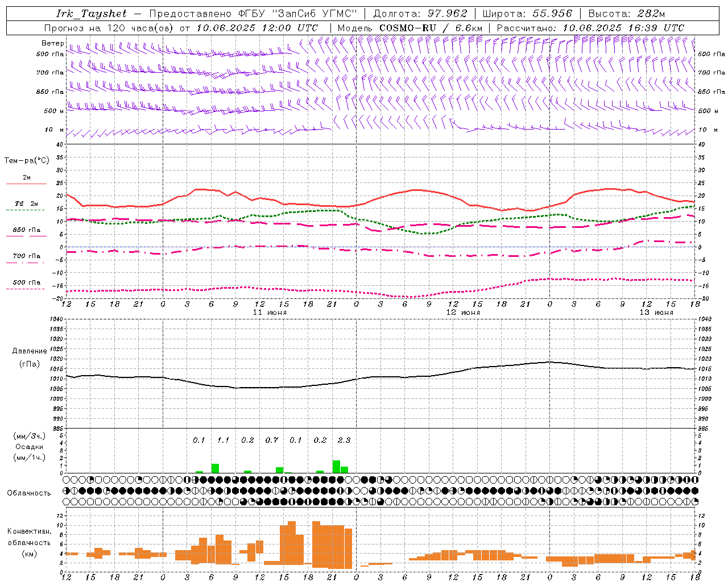Click the Осадки precipitation label

(30, 447)
